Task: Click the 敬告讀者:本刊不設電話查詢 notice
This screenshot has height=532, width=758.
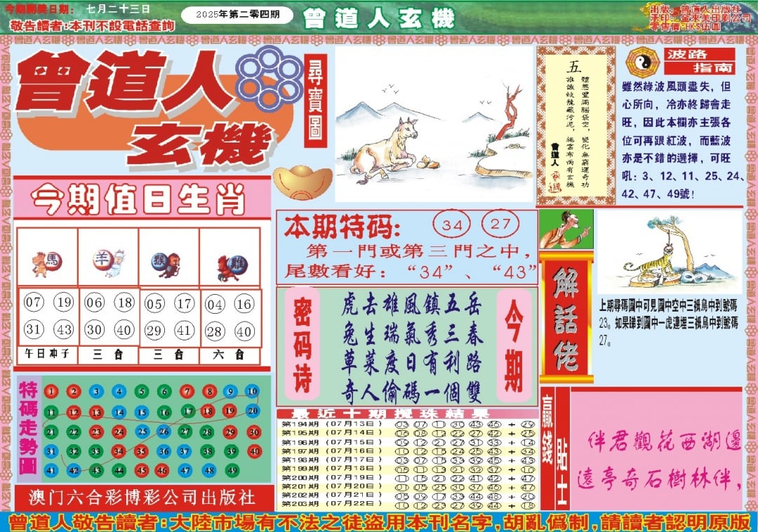Action: [92, 25]
